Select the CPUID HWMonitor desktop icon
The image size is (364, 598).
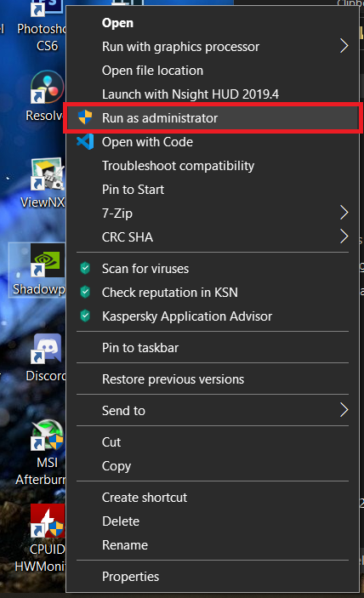48,521
